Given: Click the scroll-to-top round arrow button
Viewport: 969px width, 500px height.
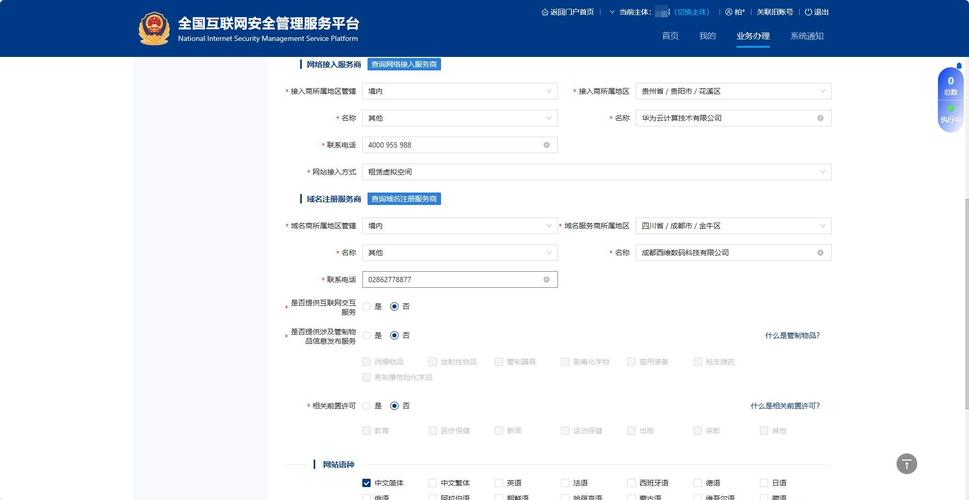Looking at the screenshot, I should 906,463.
